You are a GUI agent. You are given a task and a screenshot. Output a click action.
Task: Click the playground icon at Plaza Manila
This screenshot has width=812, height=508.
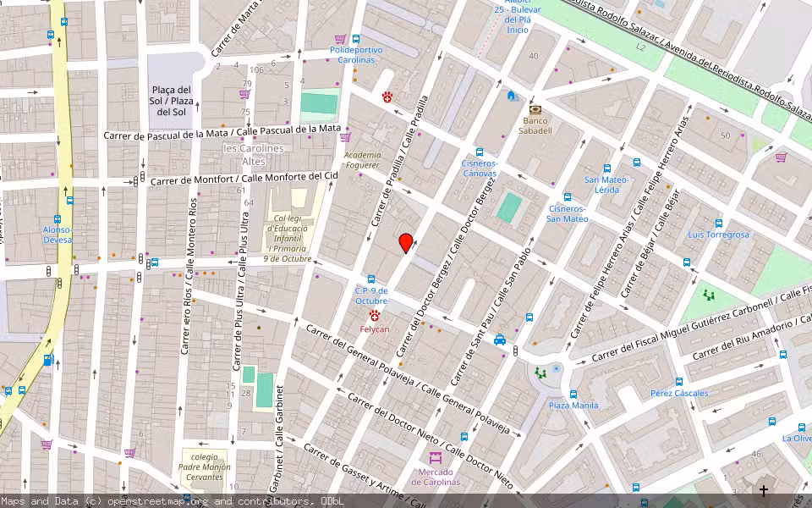click(541, 372)
